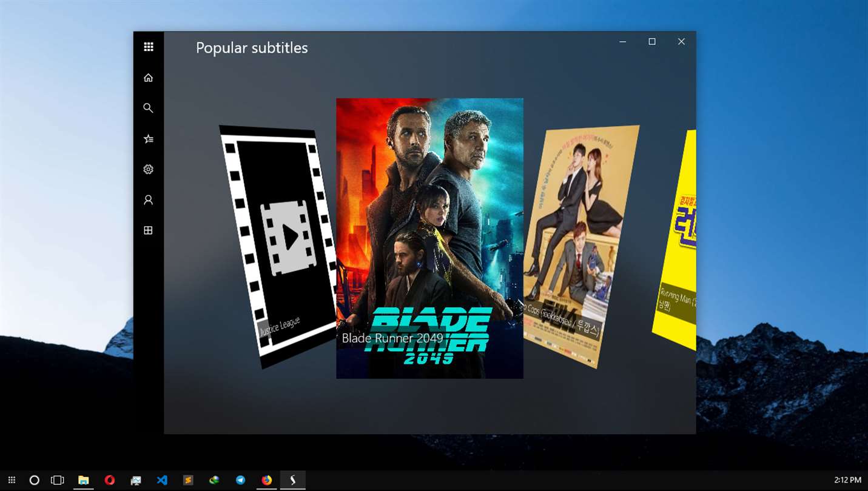Select the yellow Running Man poster card

[675, 239]
